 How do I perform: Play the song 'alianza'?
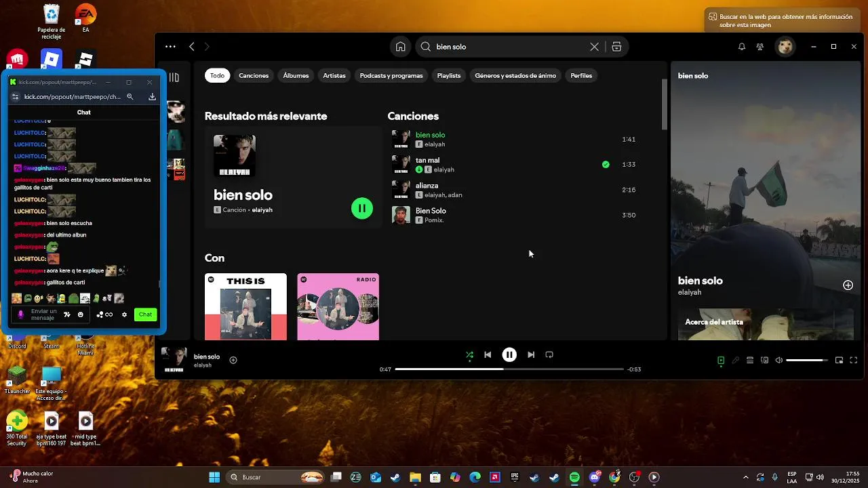click(427, 186)
